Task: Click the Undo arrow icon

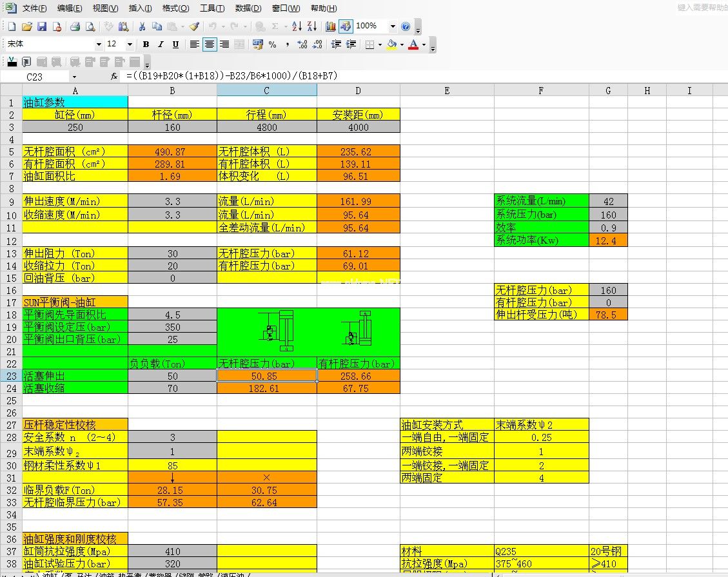Action: (212, 26)
